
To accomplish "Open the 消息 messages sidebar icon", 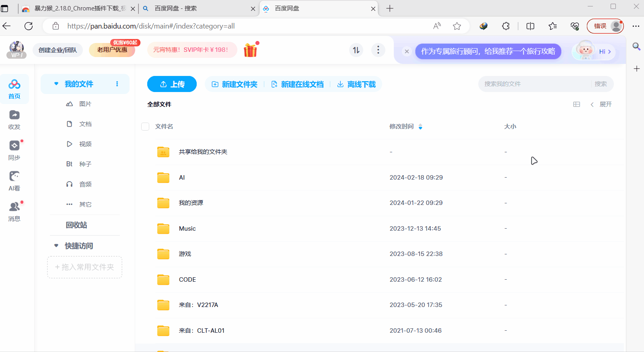I will tap(14, 212).
